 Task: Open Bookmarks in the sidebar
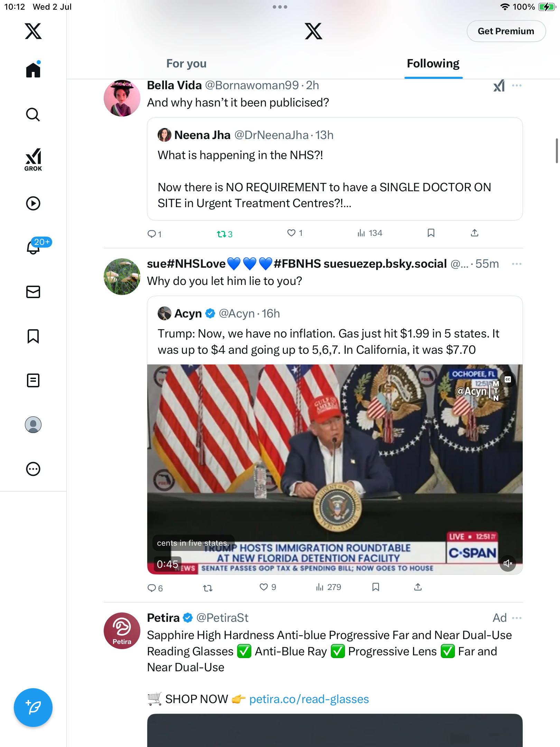[x=33, y=336]
